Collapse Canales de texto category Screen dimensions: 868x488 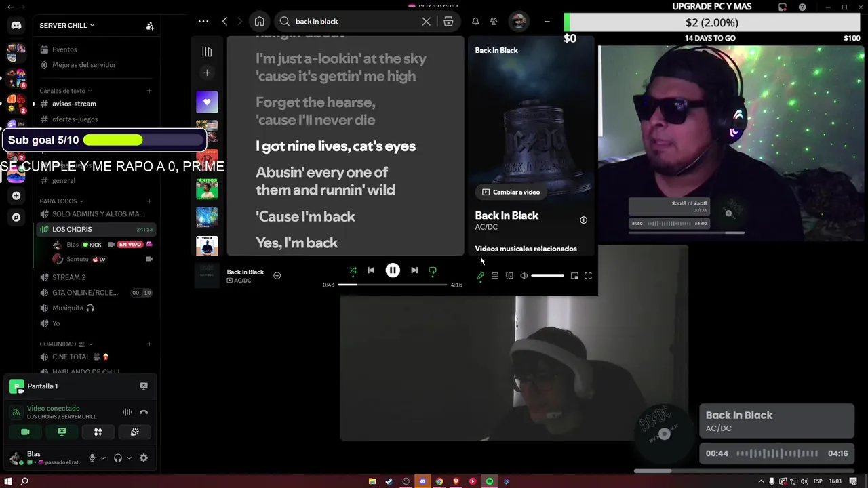pos(65,91)
